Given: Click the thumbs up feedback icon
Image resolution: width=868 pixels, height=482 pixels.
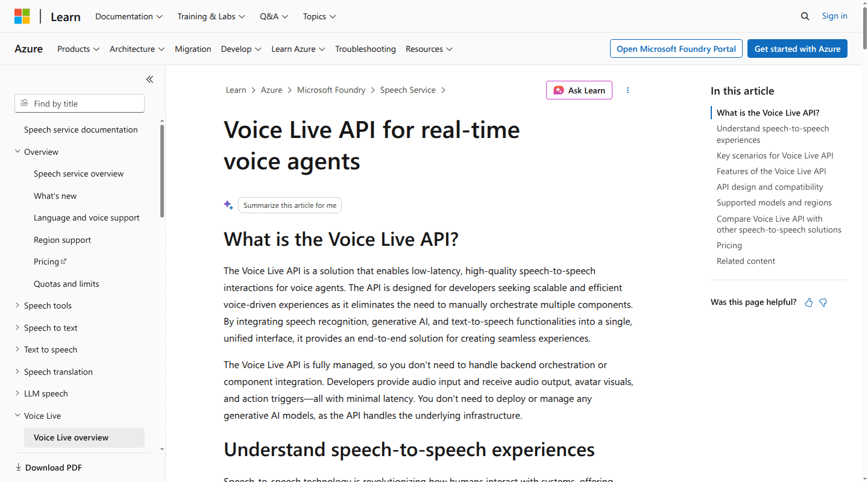Looking at the screenshot, I should [809, 302].
